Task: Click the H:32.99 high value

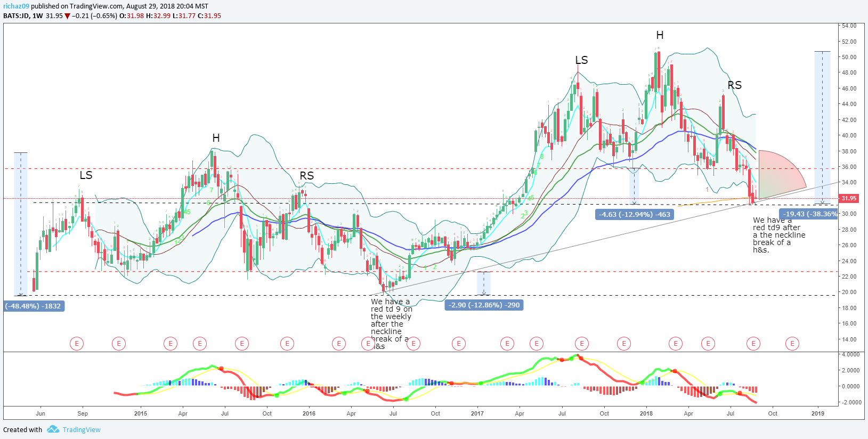Action: click(x=158, y=16)
